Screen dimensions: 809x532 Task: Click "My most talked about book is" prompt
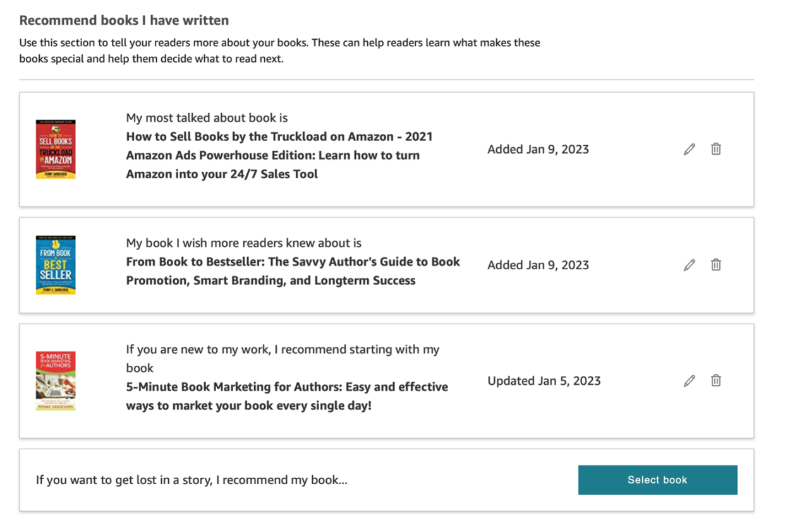coord(207,118)
